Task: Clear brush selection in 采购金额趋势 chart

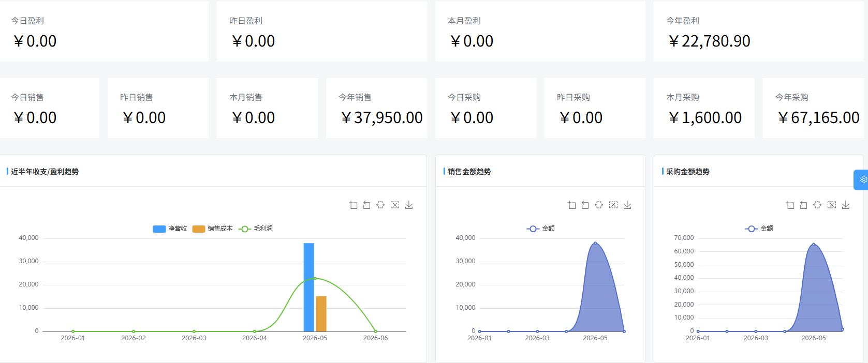Action: coord(832,205)
